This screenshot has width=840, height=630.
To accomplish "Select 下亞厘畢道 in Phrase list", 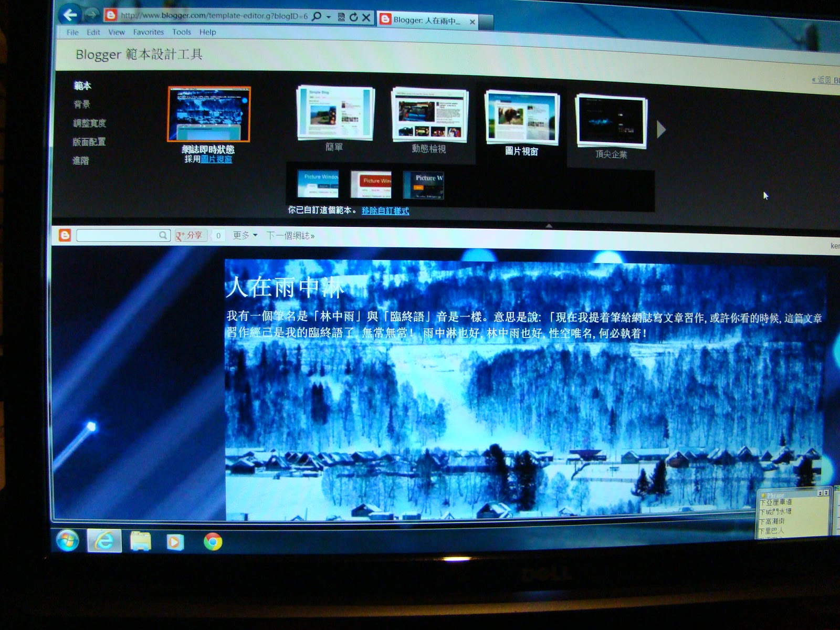I will 776,502.
